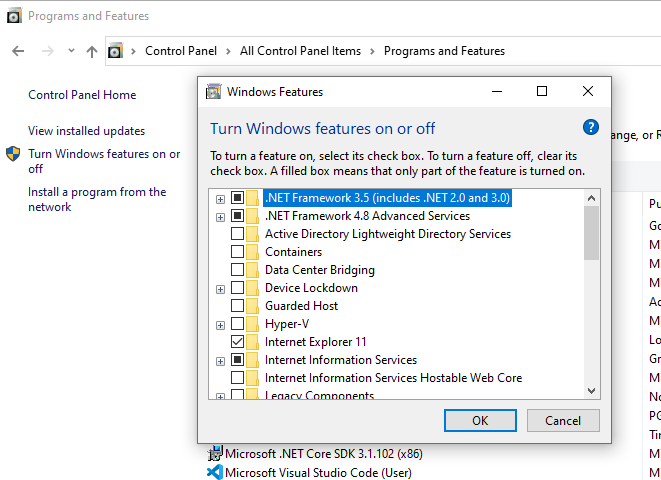This screenshot has width=661, height=480.
Task: Toggle .NET Framework 3.5 checkbox
Action: click(237, 198)
